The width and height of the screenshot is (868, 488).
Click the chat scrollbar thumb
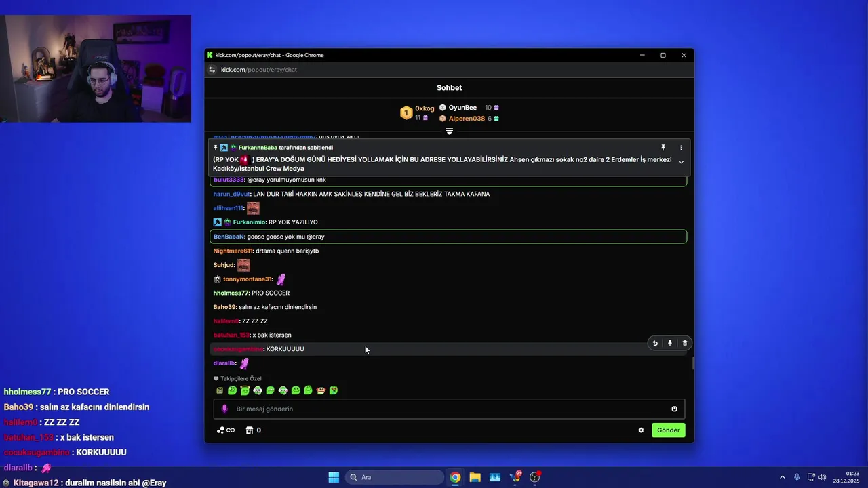coord(692,363)
